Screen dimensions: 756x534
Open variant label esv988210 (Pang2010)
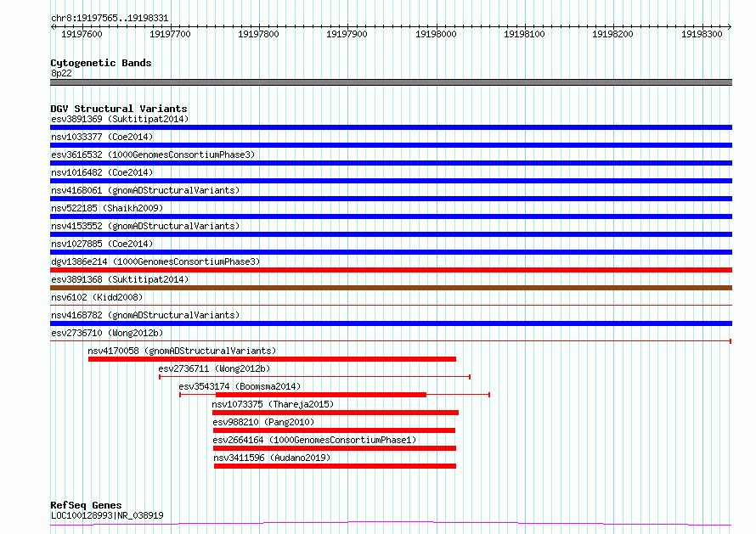pos(263,422)
